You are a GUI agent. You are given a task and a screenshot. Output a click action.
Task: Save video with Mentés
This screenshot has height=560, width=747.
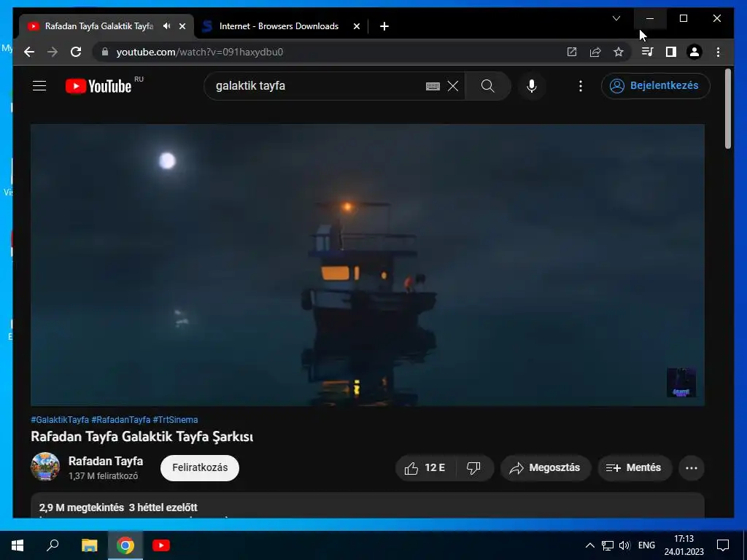[x=635, y=468]
